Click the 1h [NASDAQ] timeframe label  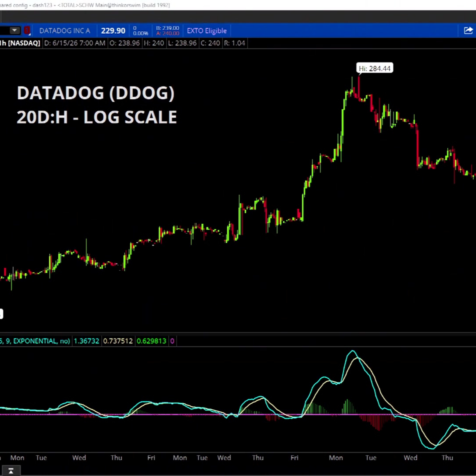pos(20,43)
